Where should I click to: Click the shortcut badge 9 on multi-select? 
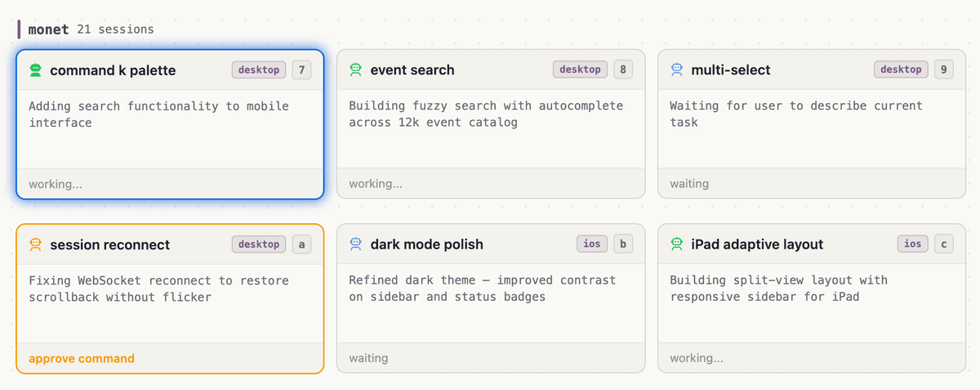pos(943,70)
